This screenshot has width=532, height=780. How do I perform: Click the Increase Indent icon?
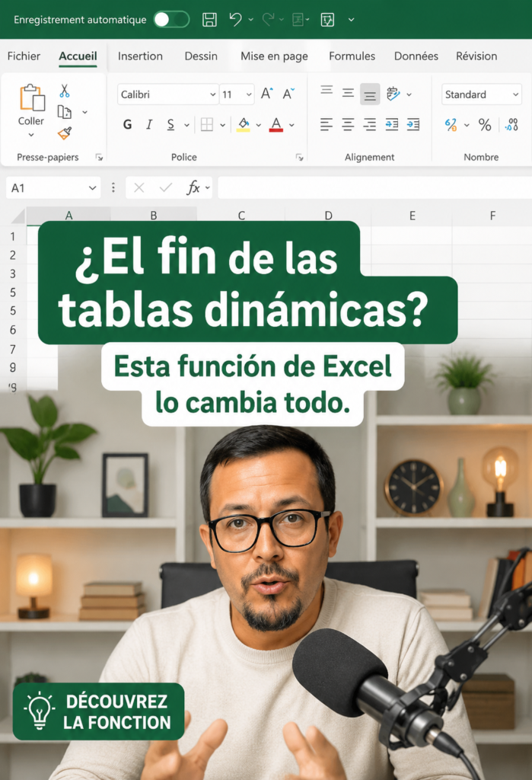click(x=413, y=124)
